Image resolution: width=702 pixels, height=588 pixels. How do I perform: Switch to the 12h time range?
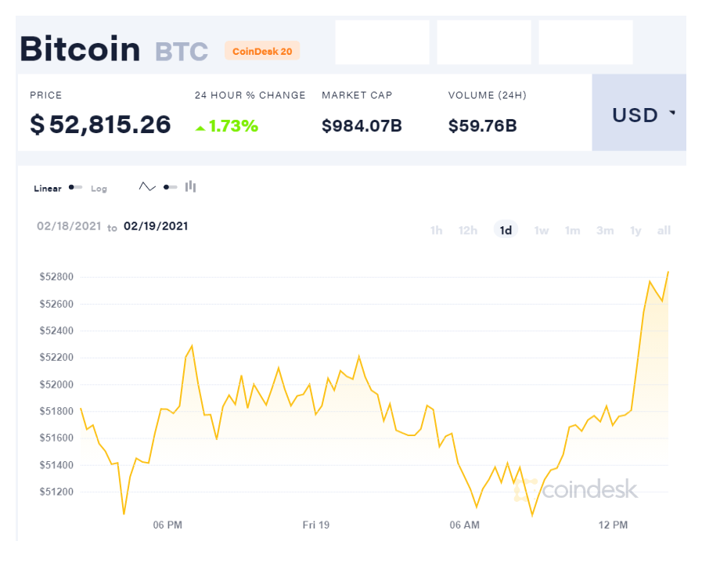[x=468, y=230]
